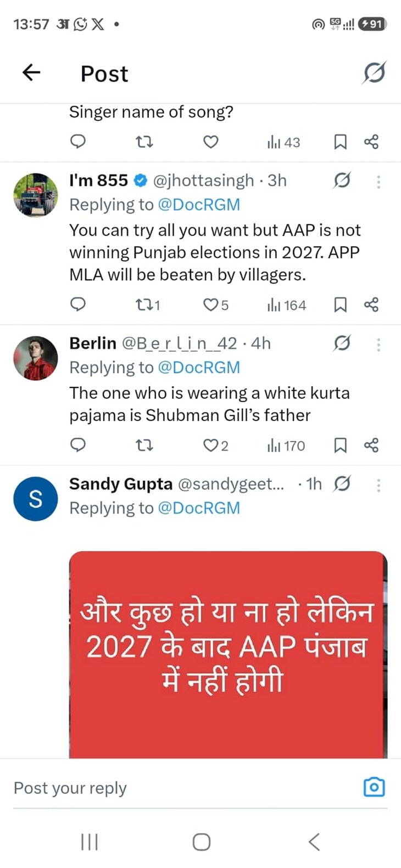Image resolution: width=401 pixels, height=868 pixels.
Task: Open the three-dot menu on jhottasingh's reply
Action: point(378,182)
